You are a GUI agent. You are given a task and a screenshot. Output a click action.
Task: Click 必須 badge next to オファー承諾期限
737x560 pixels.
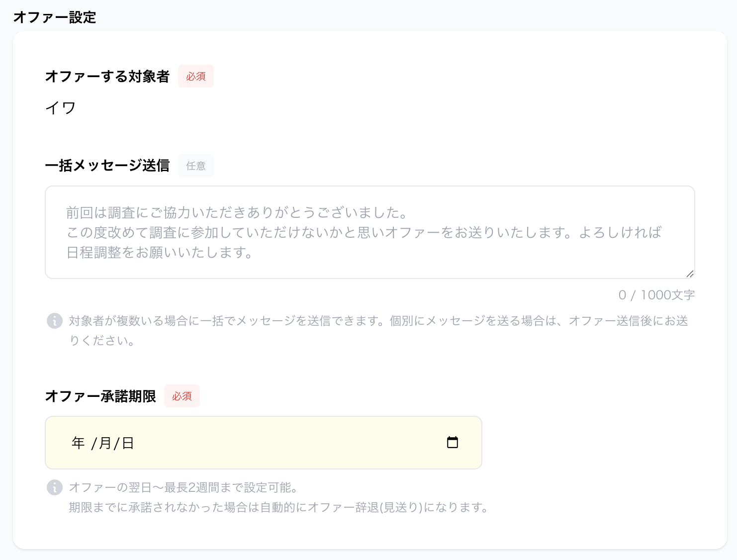[x=182, y=396]
